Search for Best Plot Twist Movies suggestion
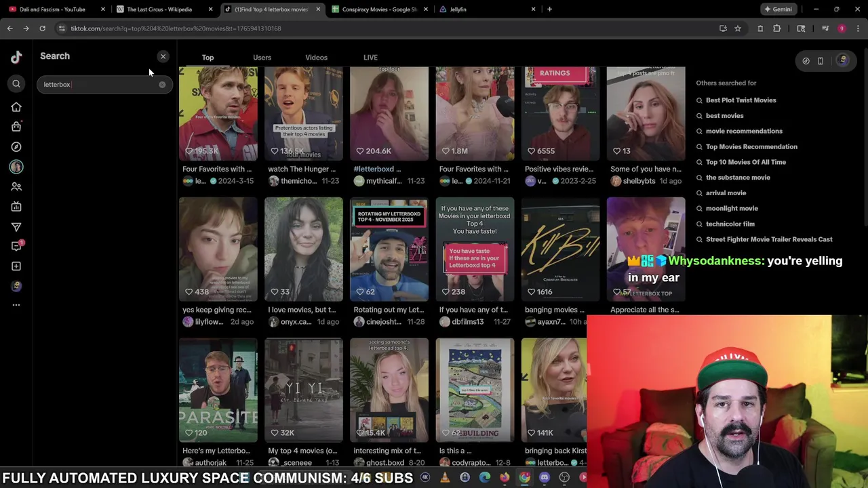Viewport: 868px width, 488px height. [741, 100]
